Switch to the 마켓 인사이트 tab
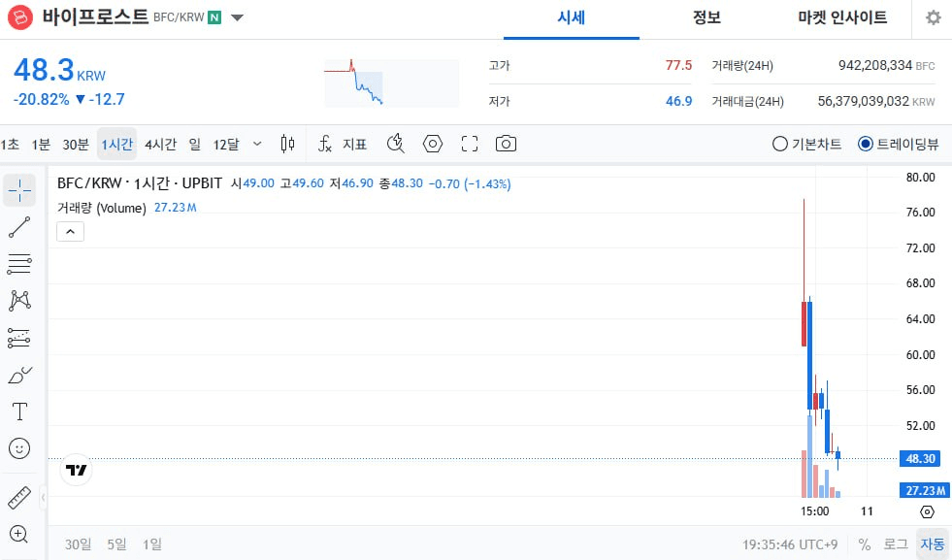This screenshot has width=952, height=560. click(842, 17)
